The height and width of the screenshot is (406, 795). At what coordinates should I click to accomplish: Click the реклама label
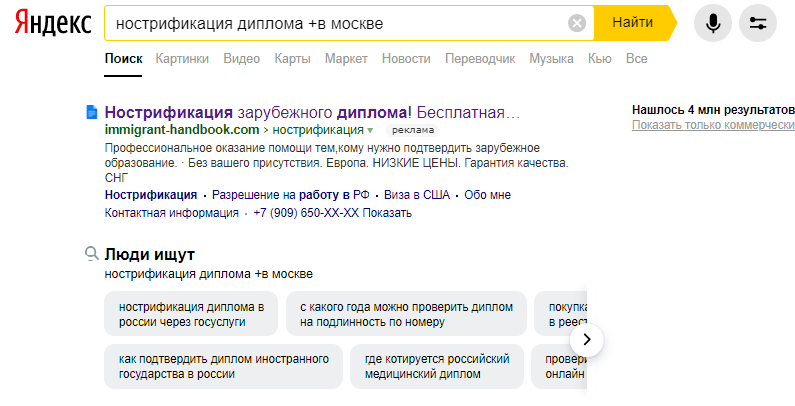(x=413, y=130)
